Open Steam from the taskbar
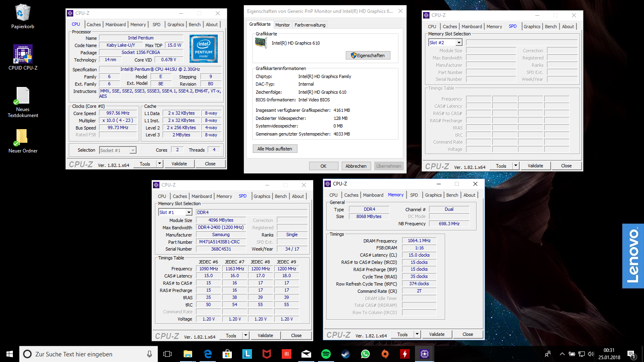Screen dimensions: 644x362 (346, 354)
